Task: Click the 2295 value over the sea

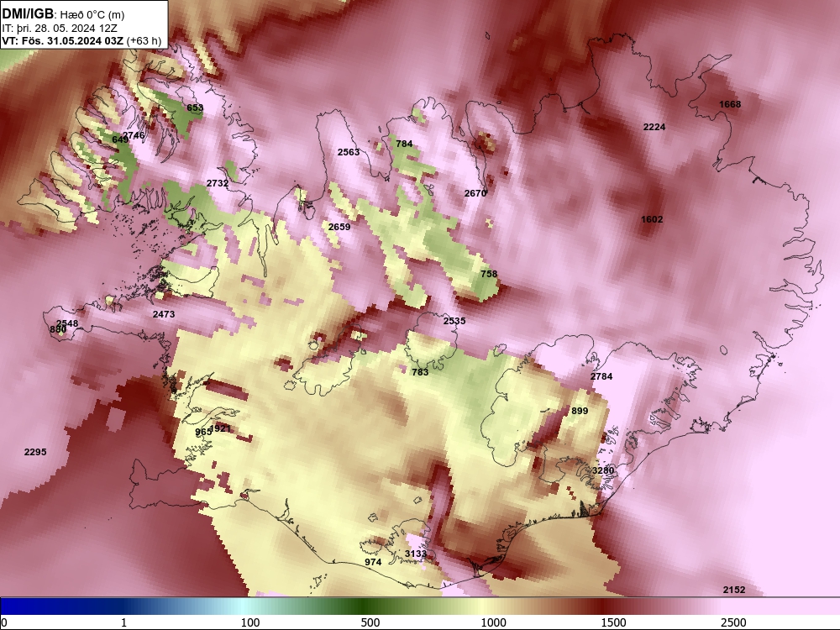Action: [35, 452]
